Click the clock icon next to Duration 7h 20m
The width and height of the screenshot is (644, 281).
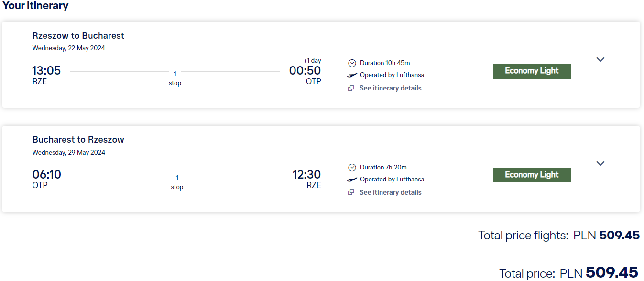coord(352,168)
